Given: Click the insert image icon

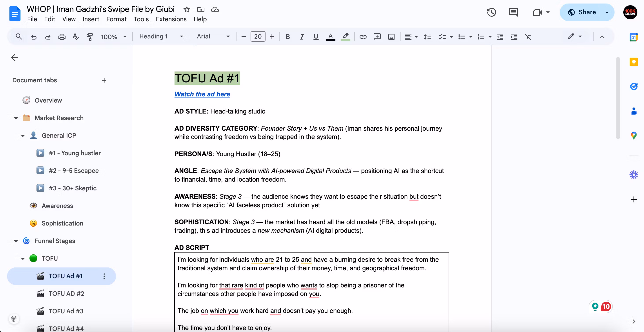Looking at the screenshot, I should [x=391, y=37].
